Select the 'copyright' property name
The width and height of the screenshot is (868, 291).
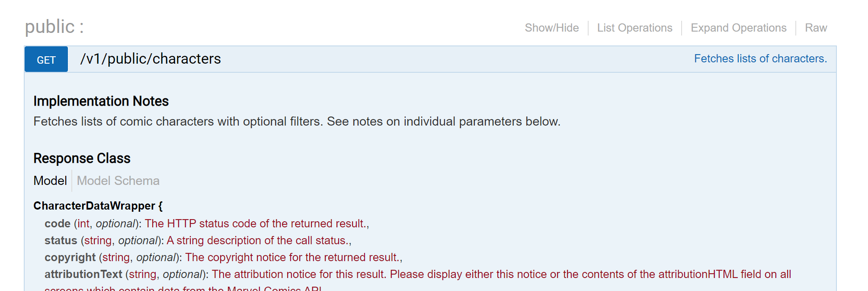70,257
